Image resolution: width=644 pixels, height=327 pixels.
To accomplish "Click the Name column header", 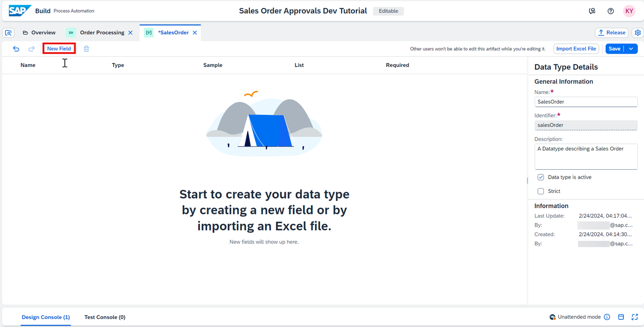I will pyautogui.click(x=28, y=65).
